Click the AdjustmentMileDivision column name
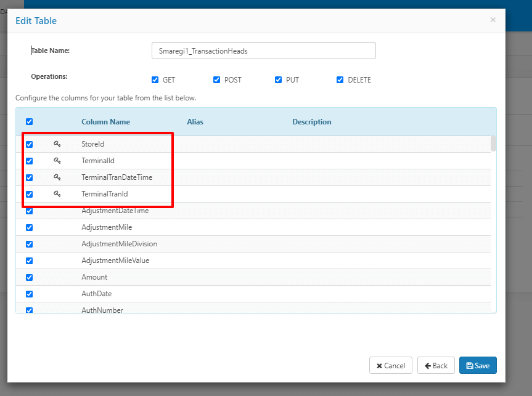Screen dimensions: 532x396 click(119, 244)
